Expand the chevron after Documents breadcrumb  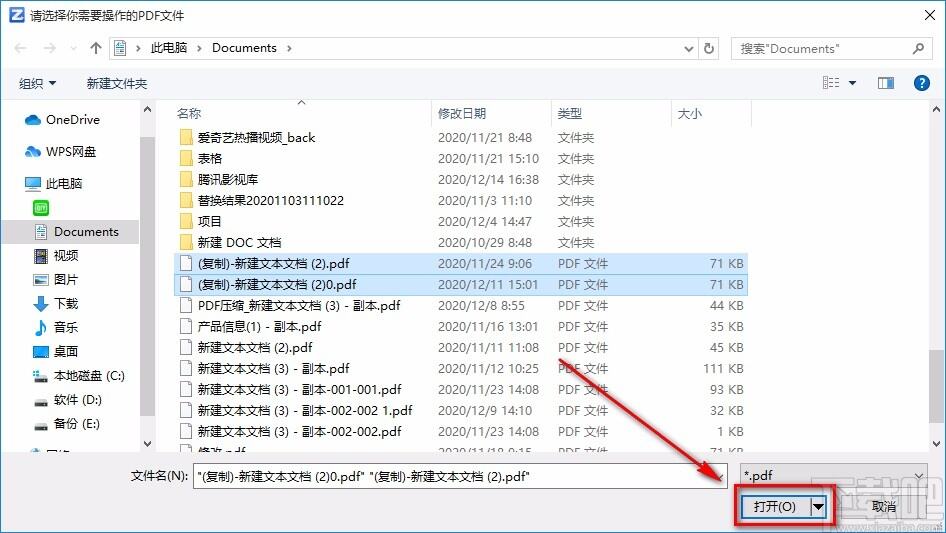pyautogui.click(x=289, y=48)
